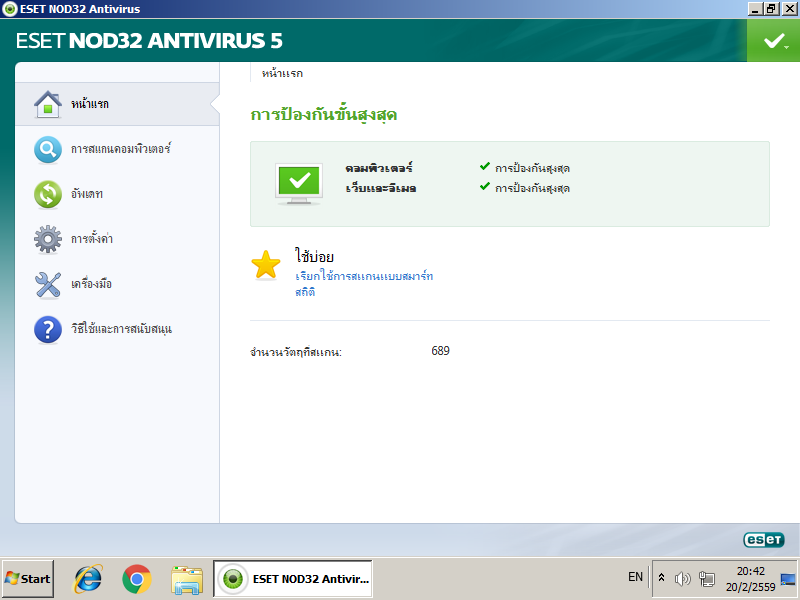Click the protected monitor status icon
Screen dimensions: 800x600
tap(299, 183)
